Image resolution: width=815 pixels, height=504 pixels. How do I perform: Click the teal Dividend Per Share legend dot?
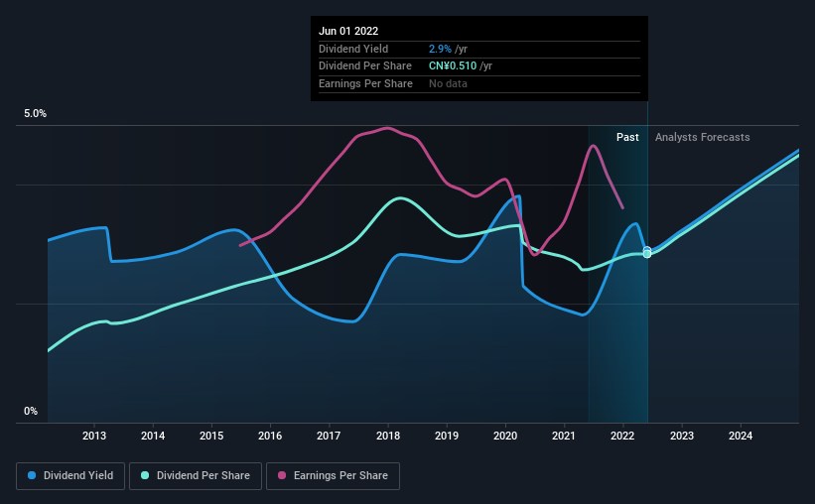pos(145,475)
